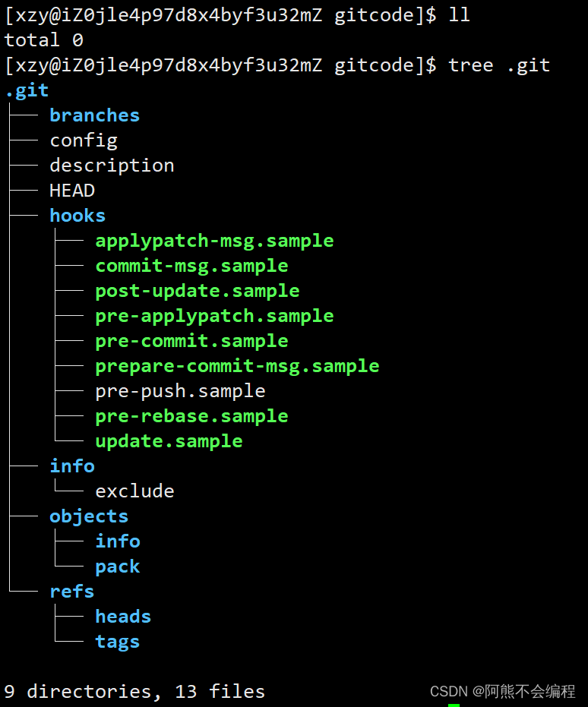Select the exclude file under info
The width and height of the screenshot is (588, 707).
134,491
